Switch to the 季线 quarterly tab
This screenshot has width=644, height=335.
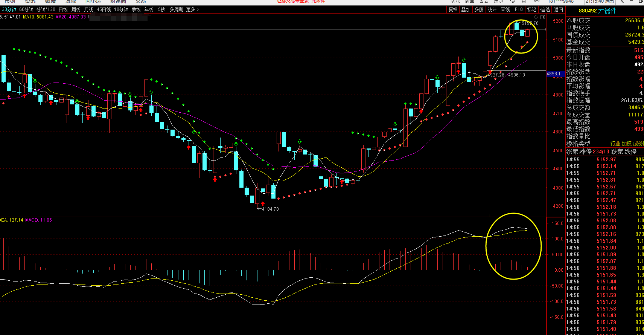click(136, 9)
